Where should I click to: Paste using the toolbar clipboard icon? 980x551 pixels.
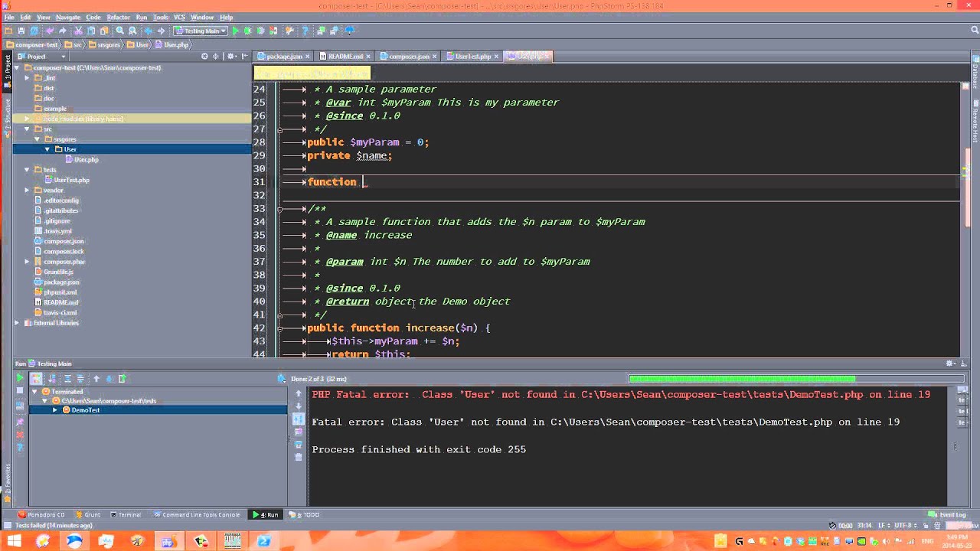click(x=104, y=31)
